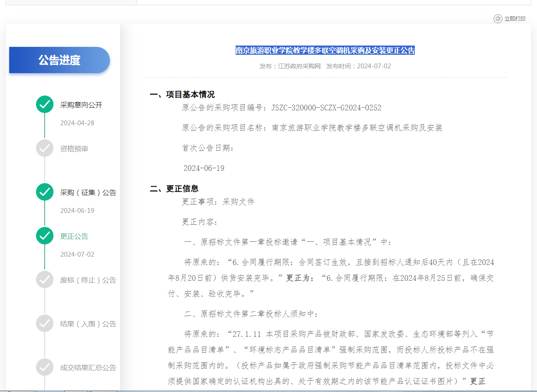Click heading 二、更正信息

(174, 189)
